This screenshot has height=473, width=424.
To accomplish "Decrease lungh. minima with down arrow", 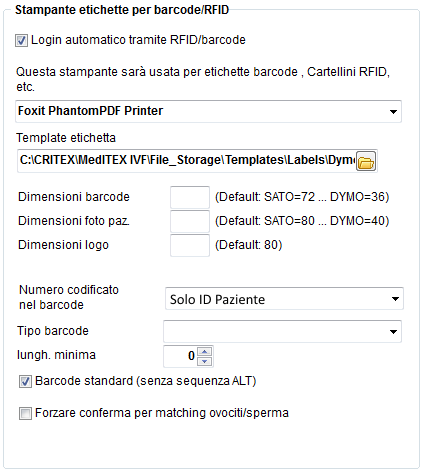I will [x=205, y=361].
